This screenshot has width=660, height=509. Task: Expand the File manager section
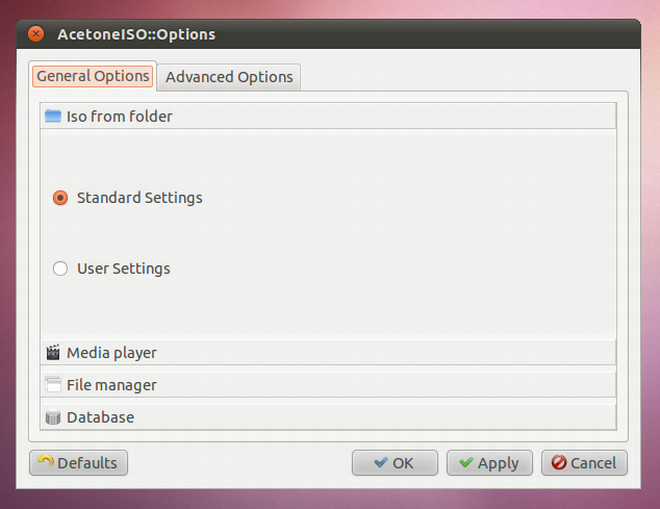point(328,385)
